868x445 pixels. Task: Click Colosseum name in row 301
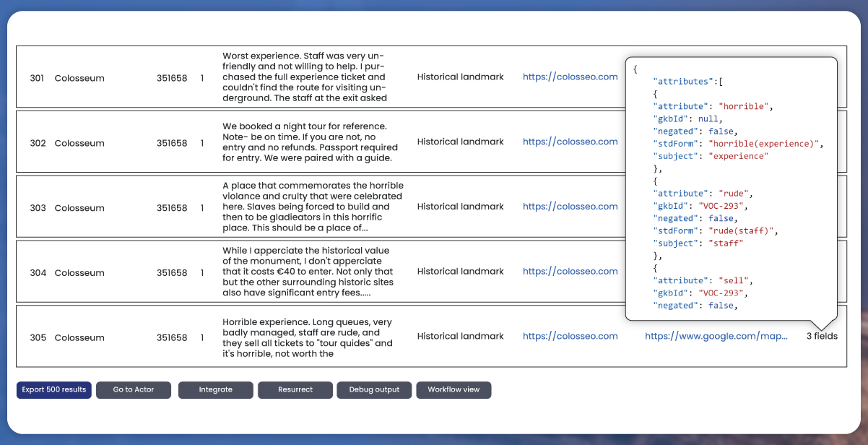click(x=79, y=78)
